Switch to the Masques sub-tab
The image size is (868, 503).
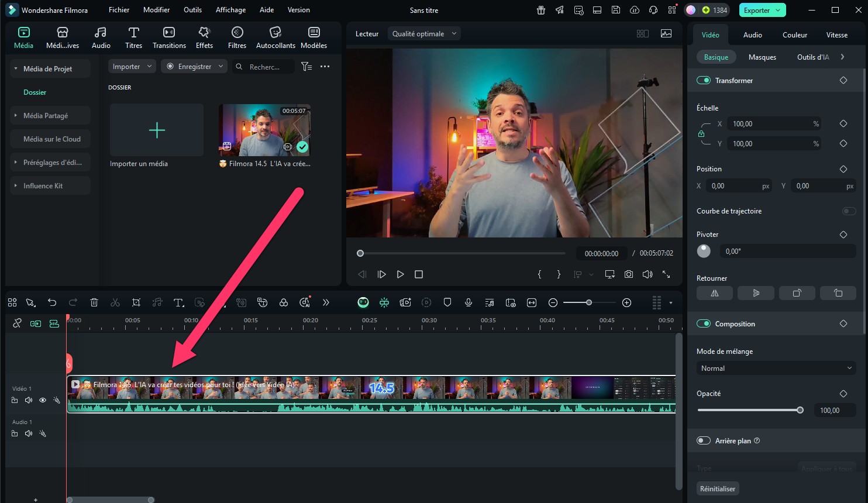pos(762,57)
